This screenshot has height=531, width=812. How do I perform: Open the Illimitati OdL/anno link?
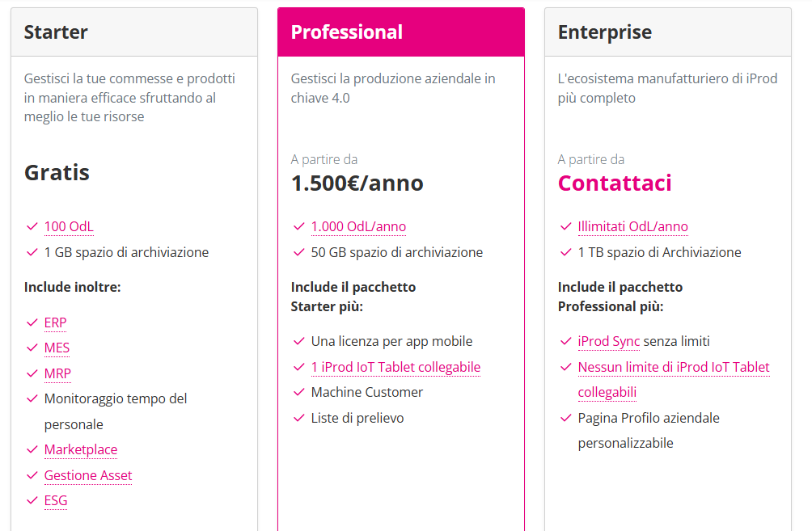(632, 227)
